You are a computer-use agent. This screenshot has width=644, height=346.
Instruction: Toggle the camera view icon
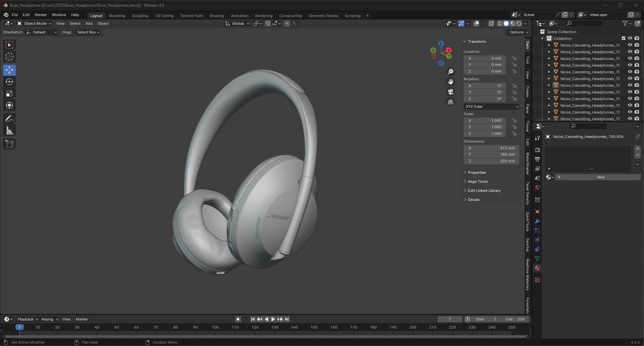click(x=451, y=92)
